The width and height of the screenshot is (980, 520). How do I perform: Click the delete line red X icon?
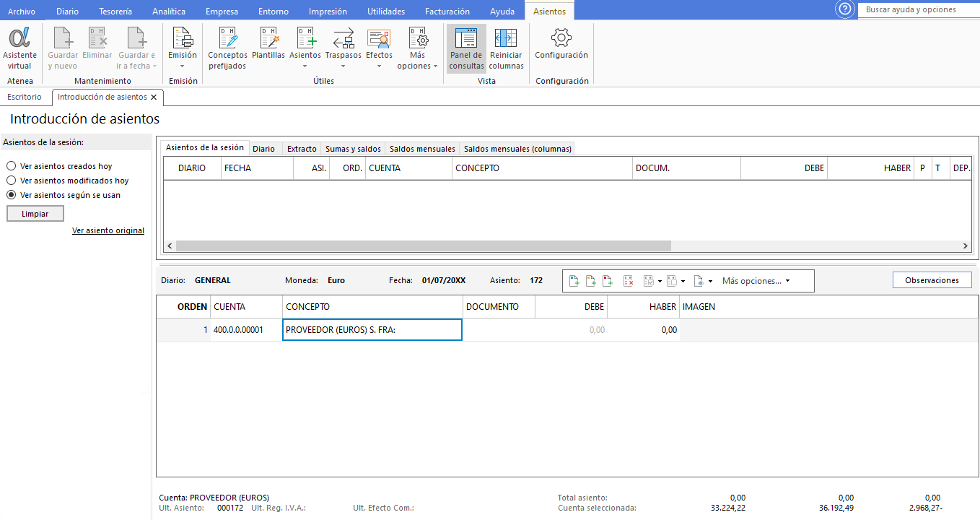coord(628,281)
